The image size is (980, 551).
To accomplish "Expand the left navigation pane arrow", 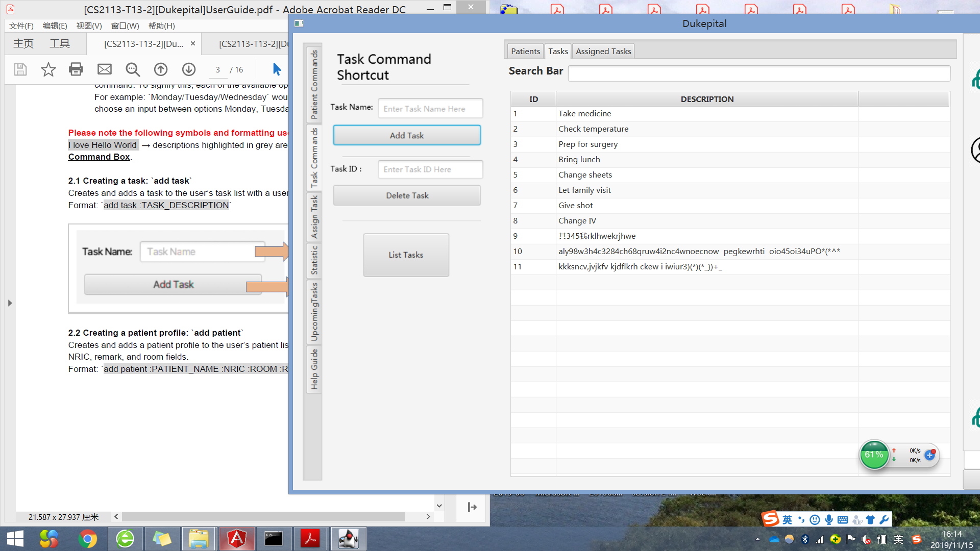I will pos(10,303).
